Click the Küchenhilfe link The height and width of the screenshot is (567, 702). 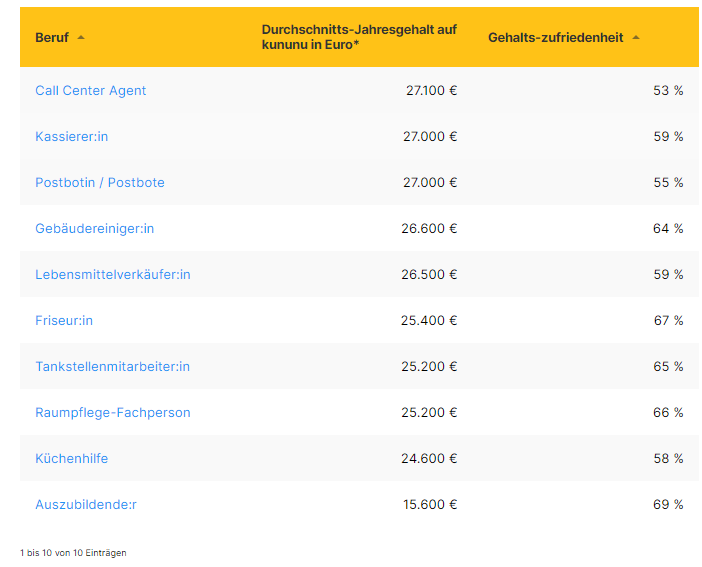pos(72,459)
